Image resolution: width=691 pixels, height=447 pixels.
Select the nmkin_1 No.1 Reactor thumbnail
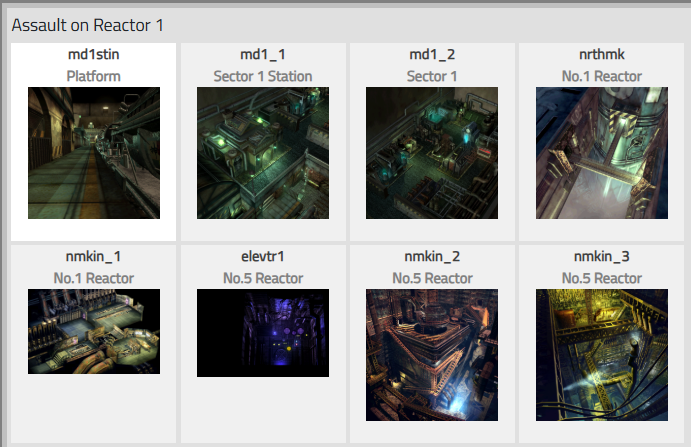pos(94,332)
